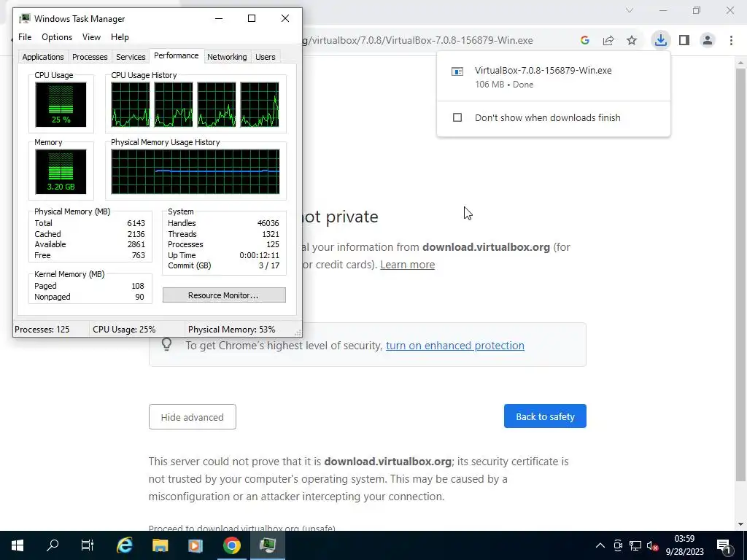Open the notification center icon
This screenshot has width=747, height=560.
pyautogui.click(x=724, y=545)
